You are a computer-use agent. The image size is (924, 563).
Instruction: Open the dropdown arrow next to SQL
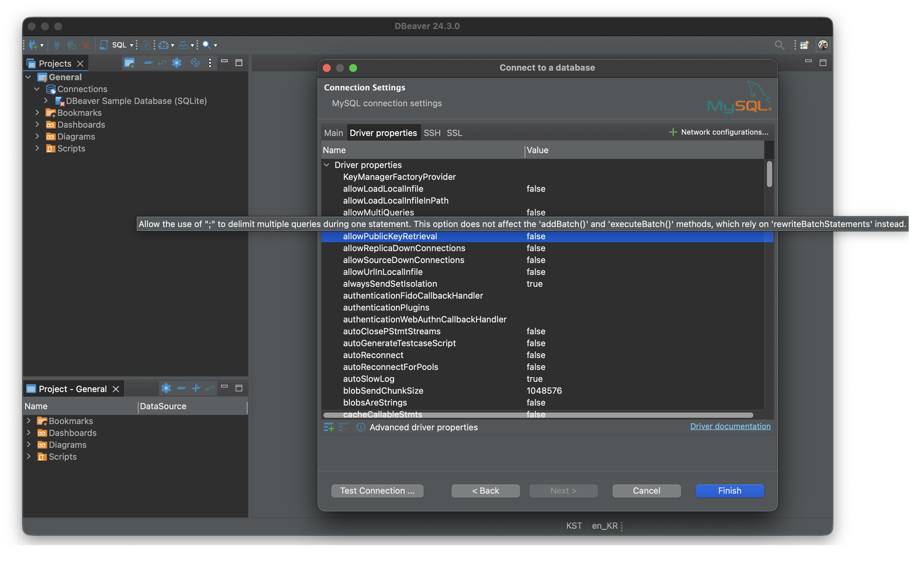[132, 46]
